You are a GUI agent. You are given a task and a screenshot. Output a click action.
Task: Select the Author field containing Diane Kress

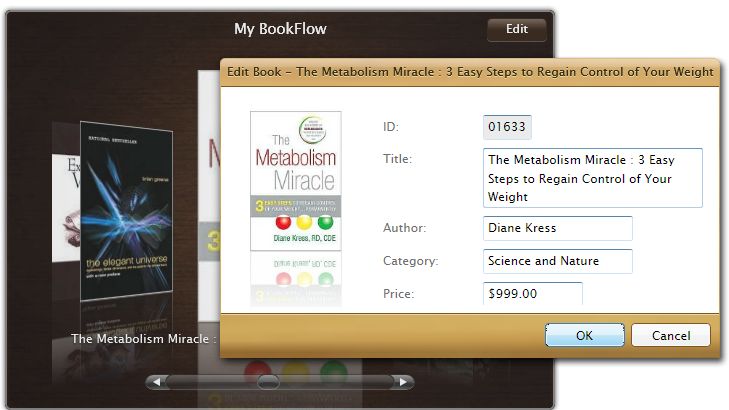(557, 228)
